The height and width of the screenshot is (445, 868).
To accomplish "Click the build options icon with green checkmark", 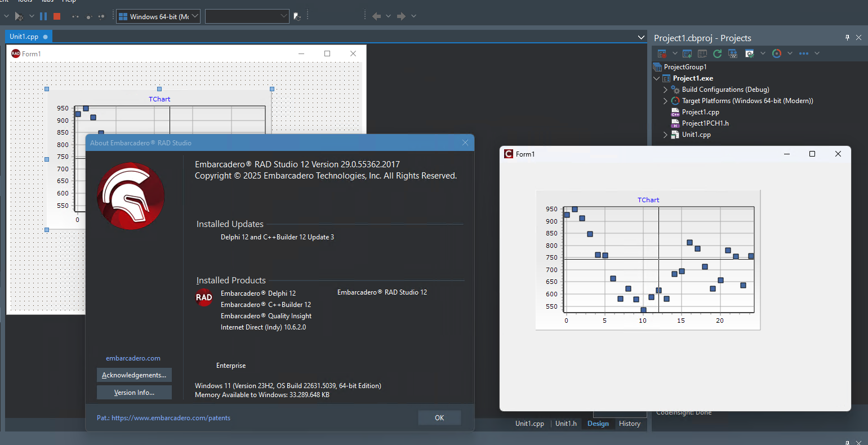I will click(x=750, y=54).
